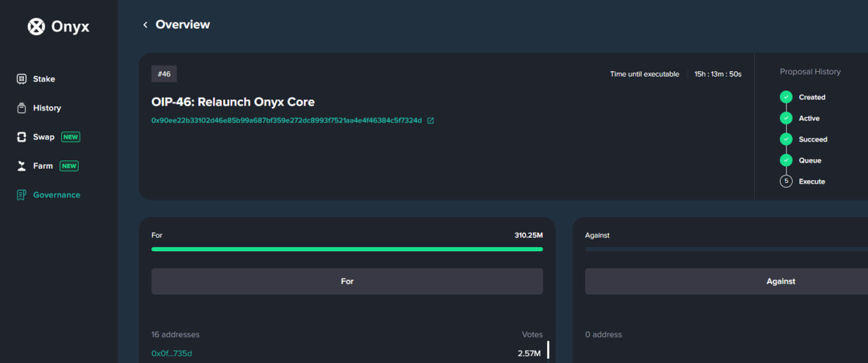Click the Active step label

[x=809, y=119]
